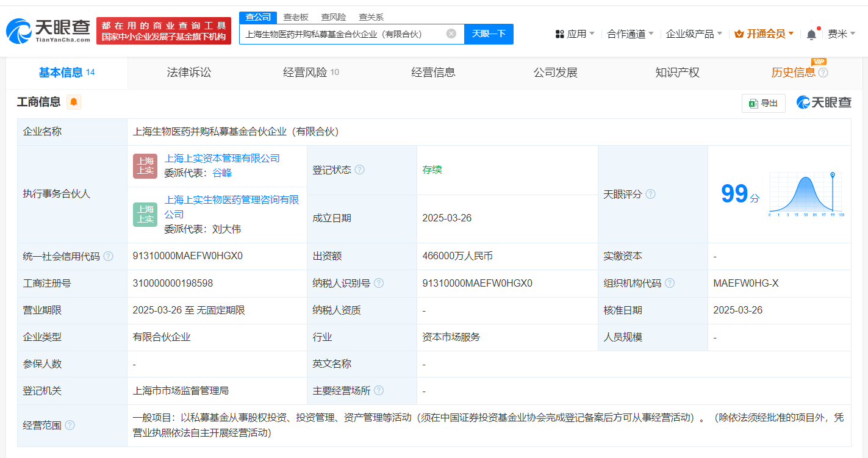Click registration number 310000000198598
The image size is (868, 458).
coord(173,283)
